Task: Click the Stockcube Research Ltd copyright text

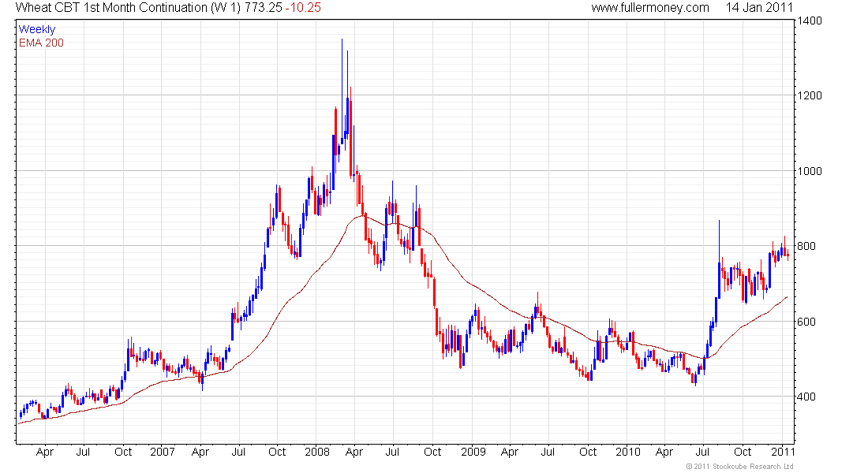Action: 739,467
